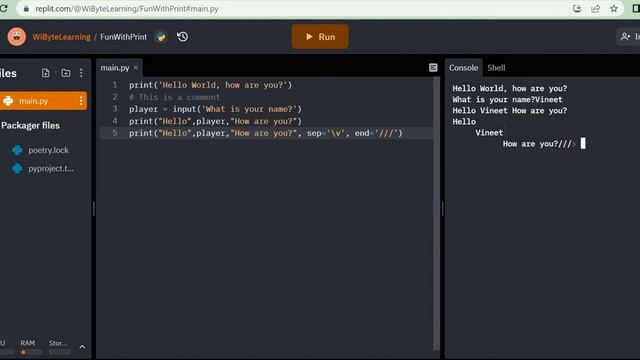The width and height of the screenshot is (640, 360).
Task: Click the input statement on line 3
Action: 215,109
